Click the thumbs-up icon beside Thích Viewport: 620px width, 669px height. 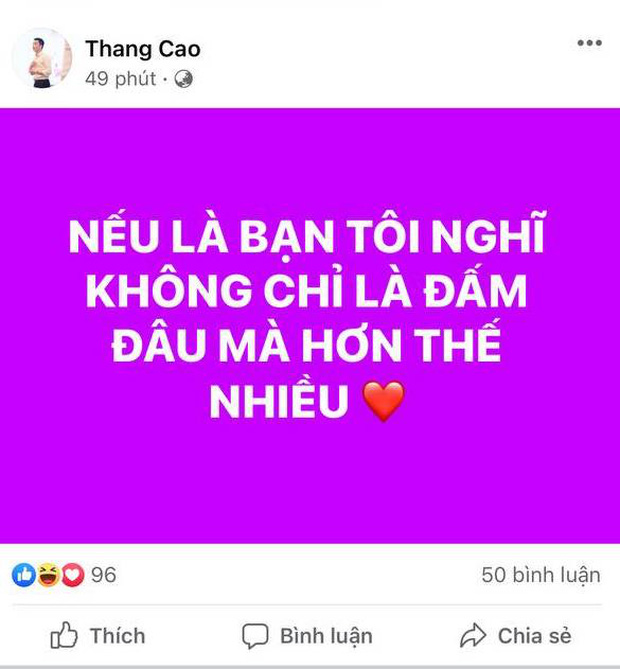[x=64, y=635]
